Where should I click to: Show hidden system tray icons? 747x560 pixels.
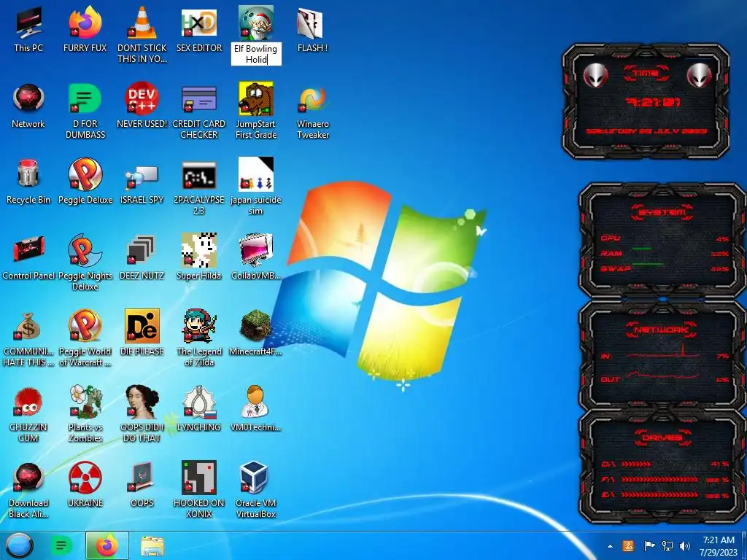(611, 546)
